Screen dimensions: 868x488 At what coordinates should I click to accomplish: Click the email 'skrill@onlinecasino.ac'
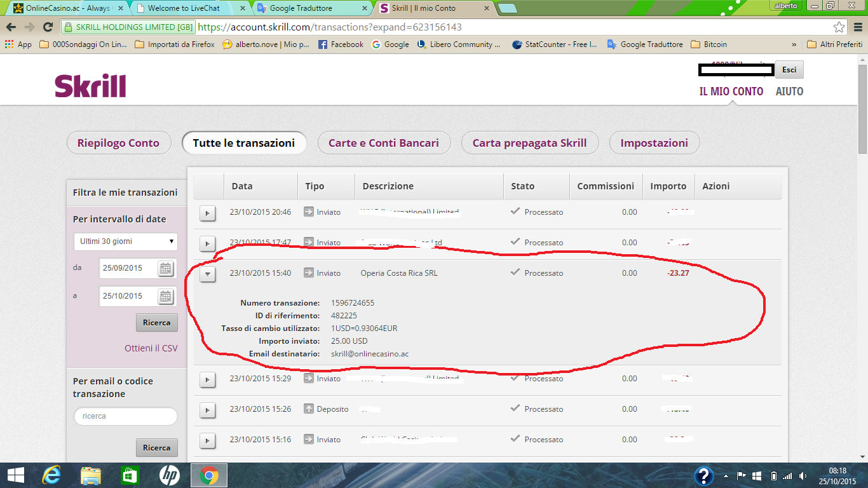pyautogui.click(x=370, y=353)
